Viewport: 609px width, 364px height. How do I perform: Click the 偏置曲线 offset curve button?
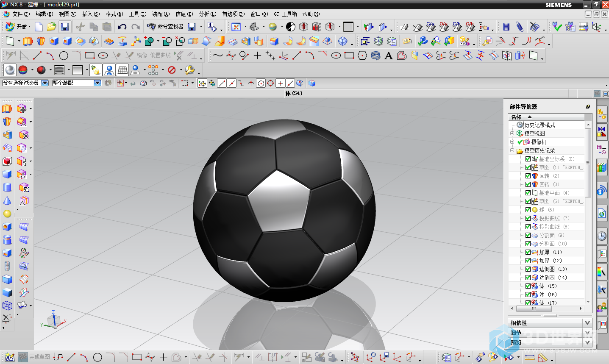point(161,56)
